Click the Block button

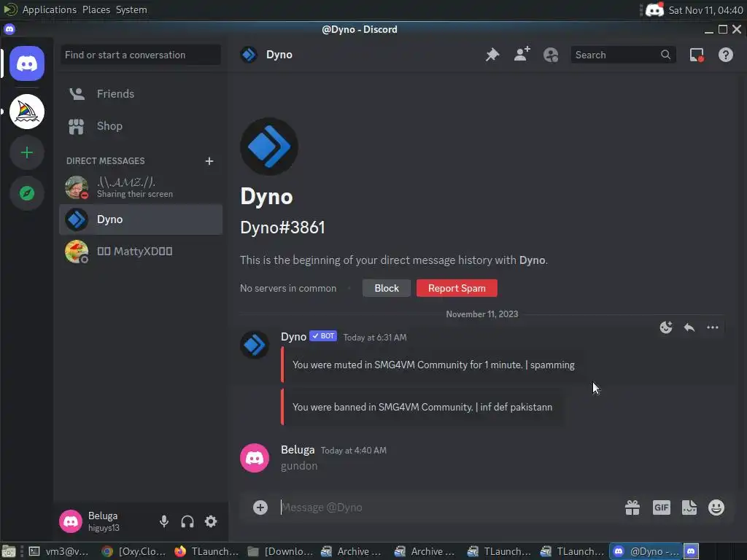pyautogui.click(x=387, y=288)
